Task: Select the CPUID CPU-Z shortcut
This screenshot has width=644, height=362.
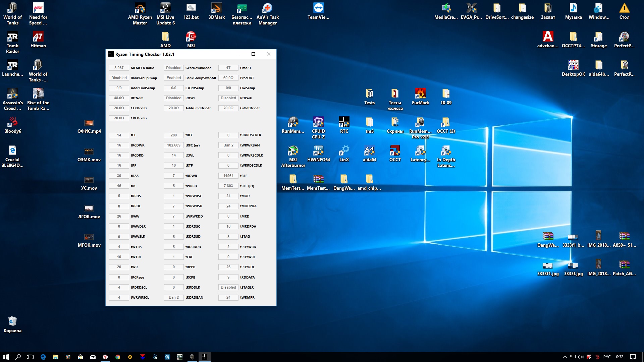Action: (x=318, y=122)
